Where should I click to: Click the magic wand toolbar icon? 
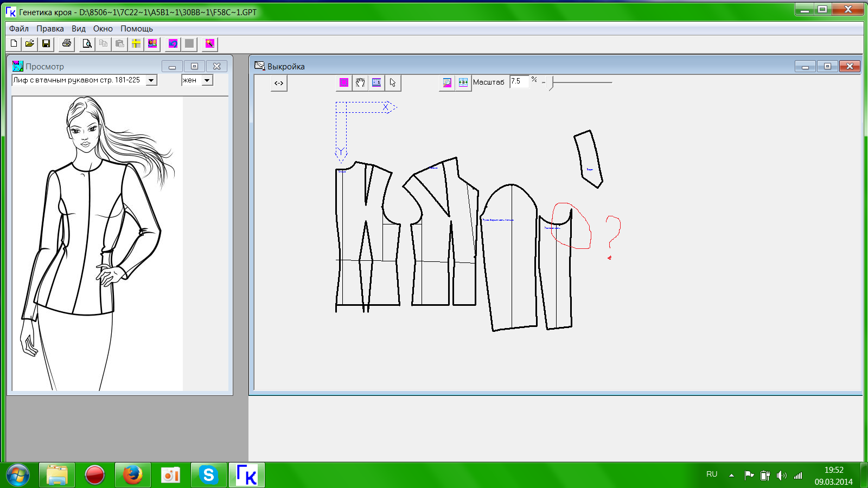(x=210, y=43)
